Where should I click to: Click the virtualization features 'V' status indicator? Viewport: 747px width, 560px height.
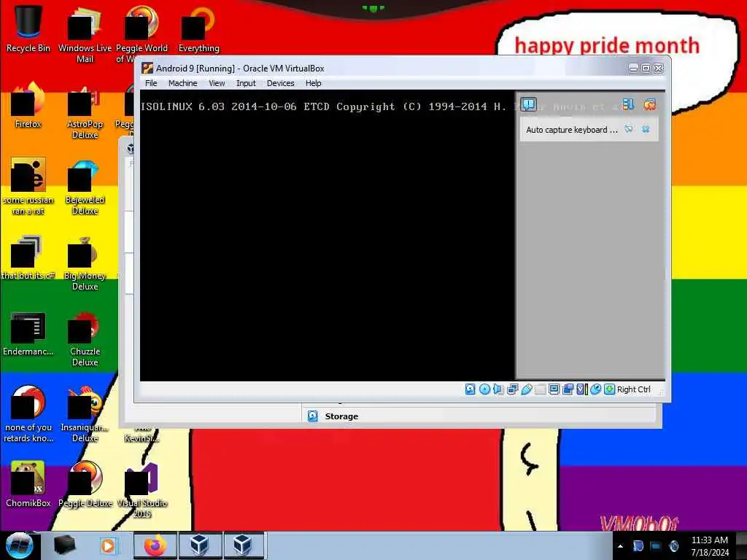(x=581, y=389)
